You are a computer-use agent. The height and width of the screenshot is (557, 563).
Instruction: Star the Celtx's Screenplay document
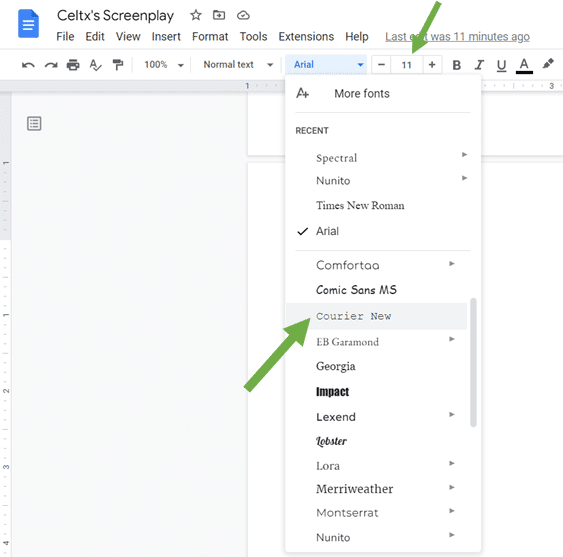pyautogui.click(x=196, y=15)
